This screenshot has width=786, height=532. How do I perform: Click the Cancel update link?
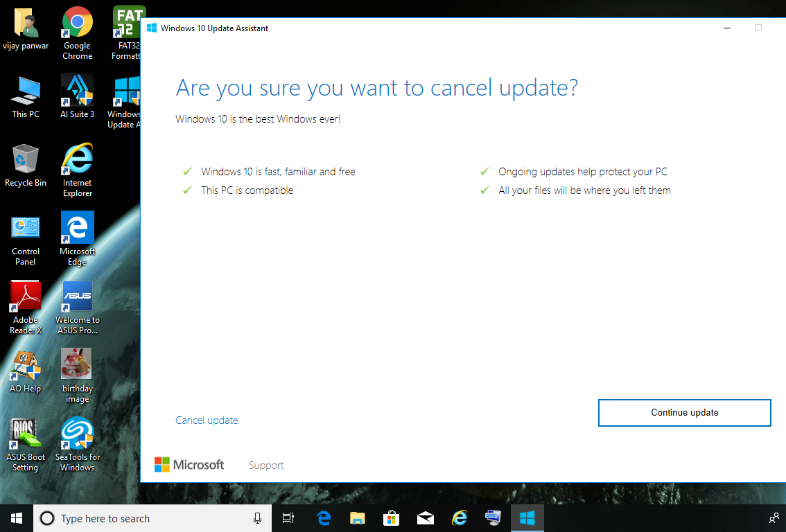207,420
